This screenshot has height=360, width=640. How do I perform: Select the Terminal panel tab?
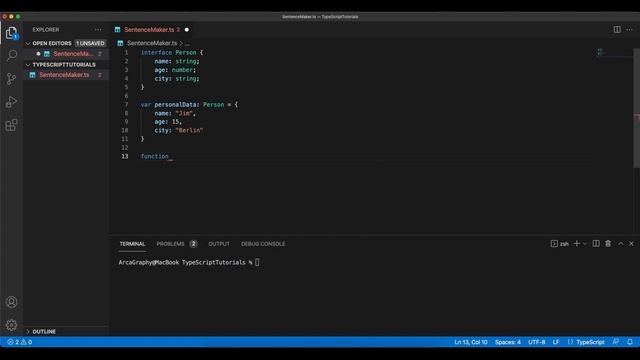click(132, 244)
